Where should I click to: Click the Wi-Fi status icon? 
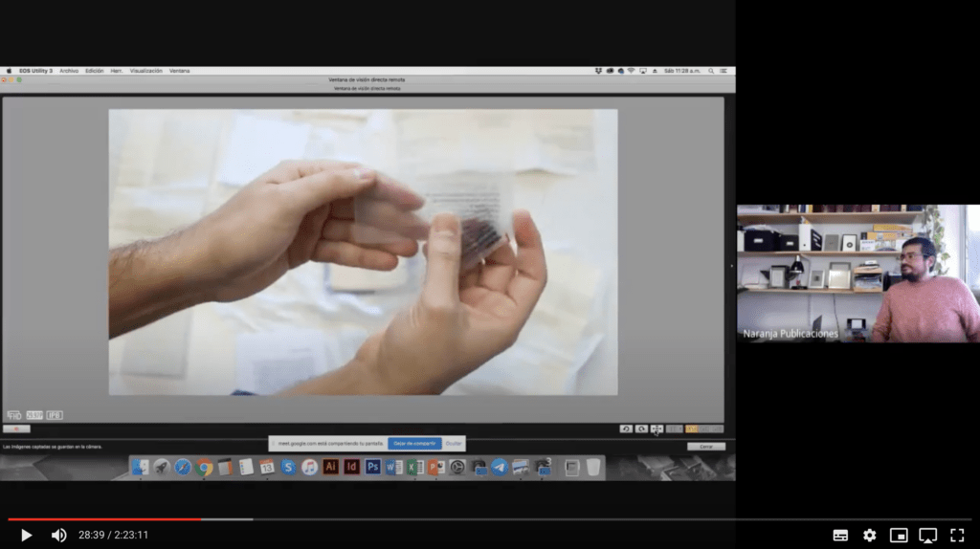632,71
